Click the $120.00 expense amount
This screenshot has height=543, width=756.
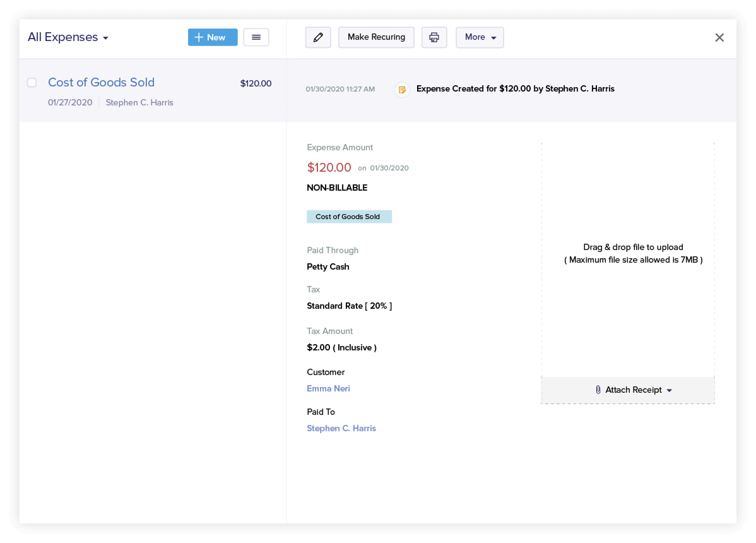click(329, 167)
